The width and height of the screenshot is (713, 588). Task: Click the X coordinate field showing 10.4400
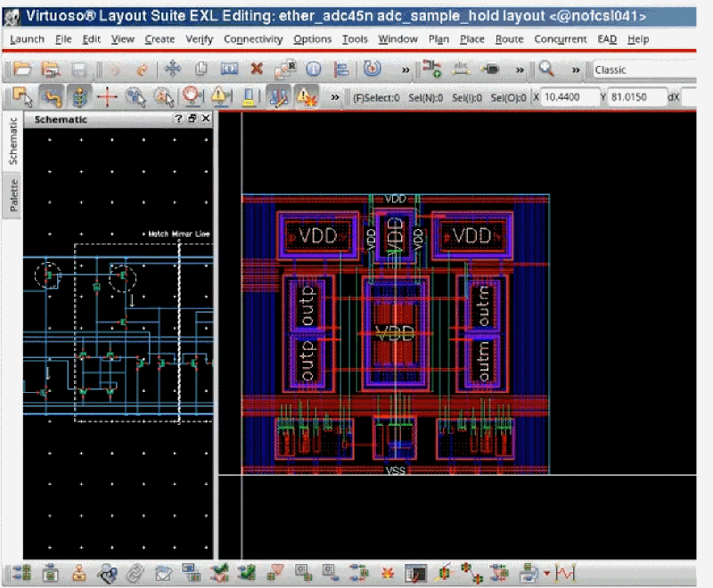pyautogui.click(x=567, y=96)
